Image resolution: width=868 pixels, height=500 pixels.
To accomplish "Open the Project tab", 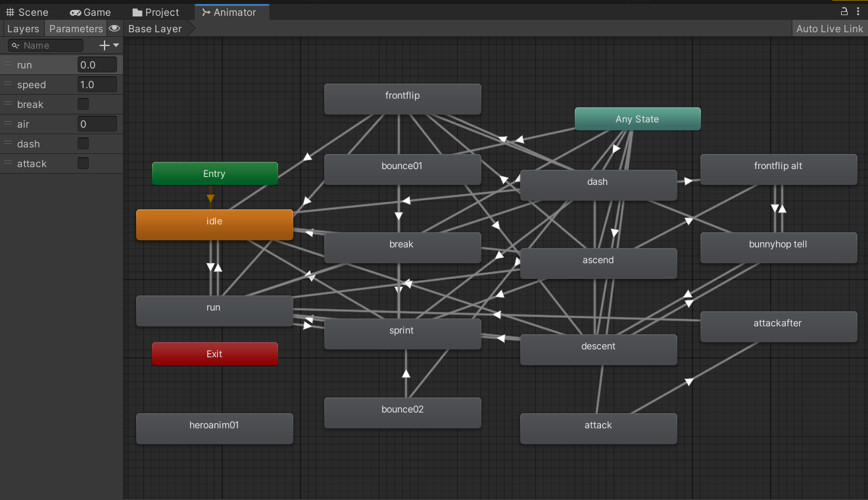I will [156, 12].
